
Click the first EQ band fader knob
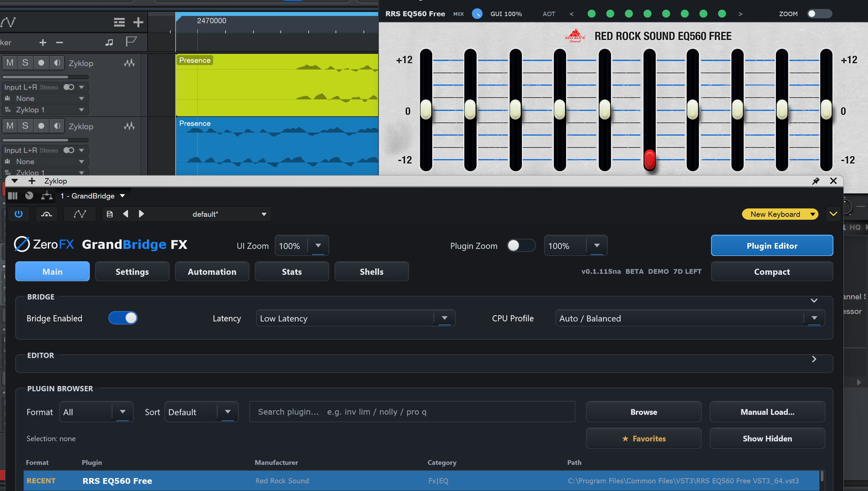(426, 109)
